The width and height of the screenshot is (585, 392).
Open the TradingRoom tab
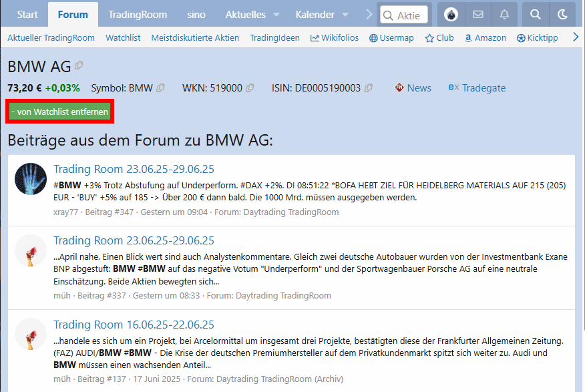coord(138,15)
